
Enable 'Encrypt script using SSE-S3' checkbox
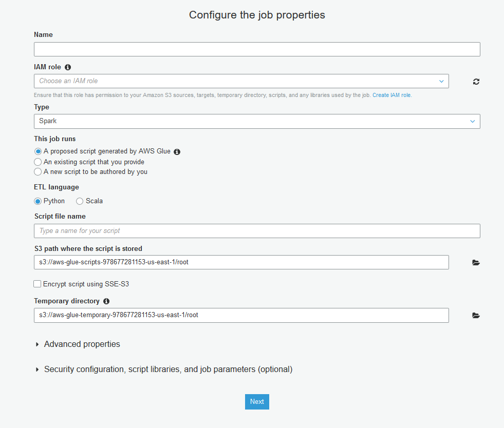pos(38,284)
